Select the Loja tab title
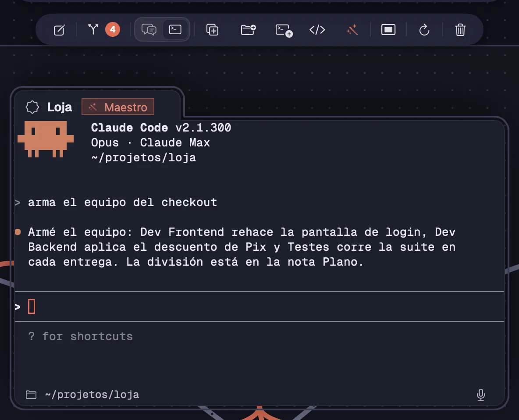Image resolution: width=519 pixels, height=420 pixels. tap(60, 107)
